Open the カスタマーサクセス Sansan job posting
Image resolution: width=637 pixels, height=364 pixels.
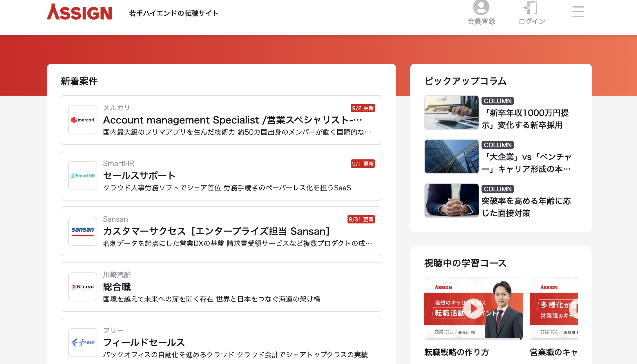[x=217, y=231]
